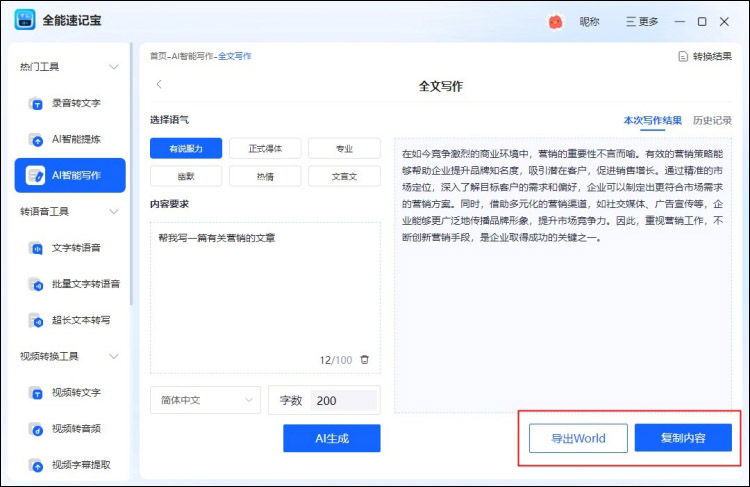Switch to 本次写作结果 tab
The image size is (750, 487).
(652, 121)
